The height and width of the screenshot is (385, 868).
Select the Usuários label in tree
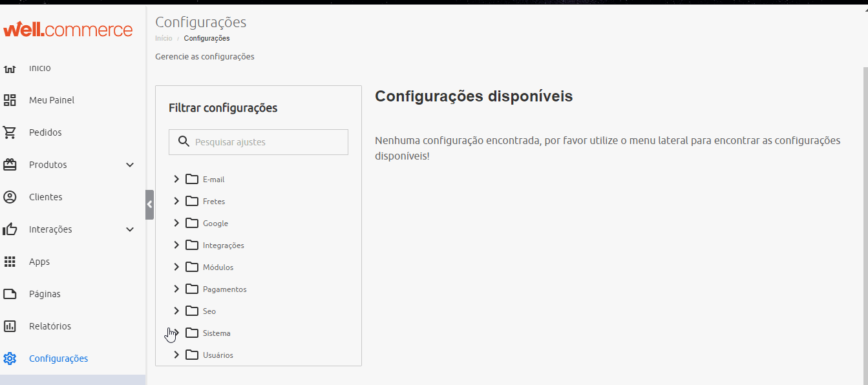(218, 355)
